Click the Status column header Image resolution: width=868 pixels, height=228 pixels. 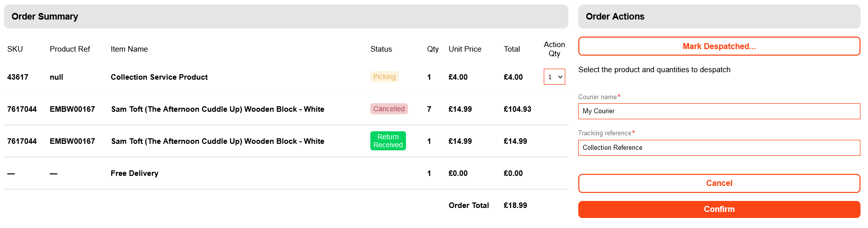(x=381, y=49)
